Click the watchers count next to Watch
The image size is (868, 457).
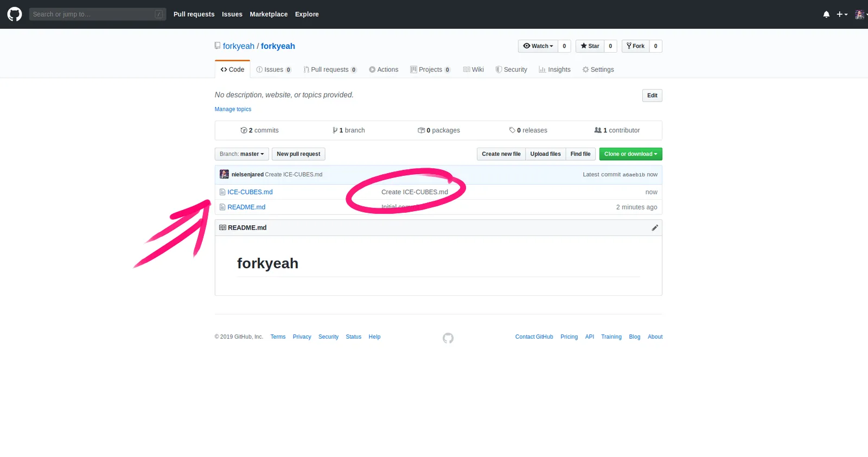click(x=564, y=46)
